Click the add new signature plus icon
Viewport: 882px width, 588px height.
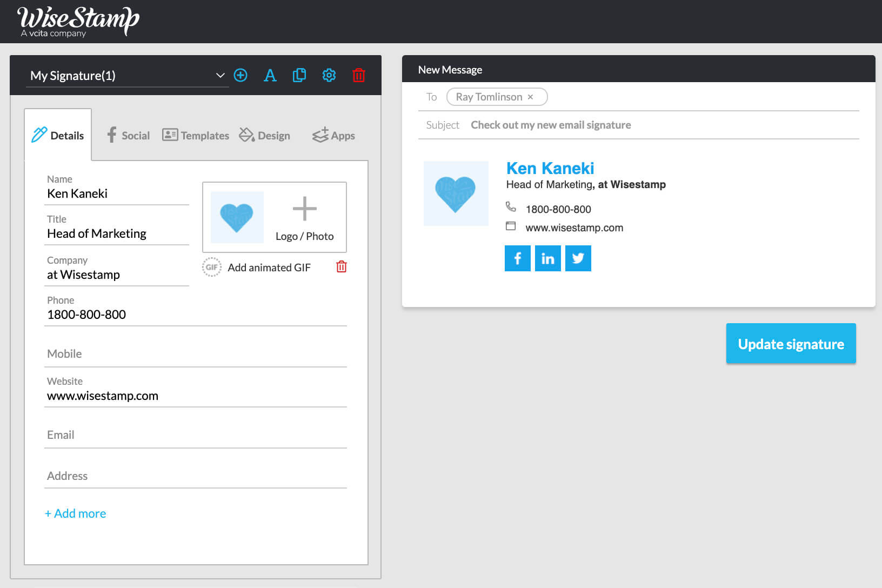coord(240,75)
